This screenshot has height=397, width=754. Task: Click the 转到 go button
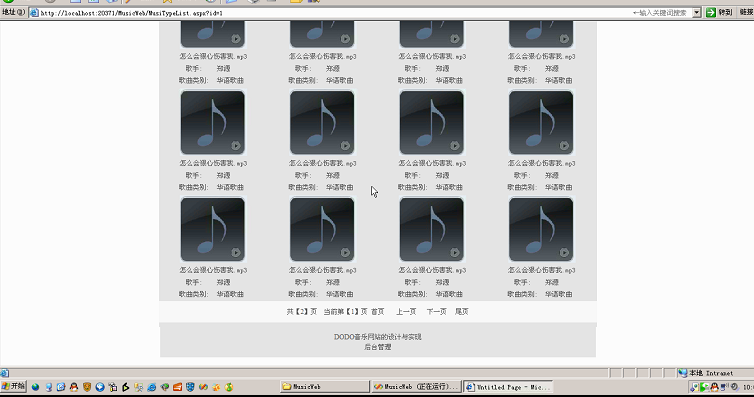(x=719, y=13)
